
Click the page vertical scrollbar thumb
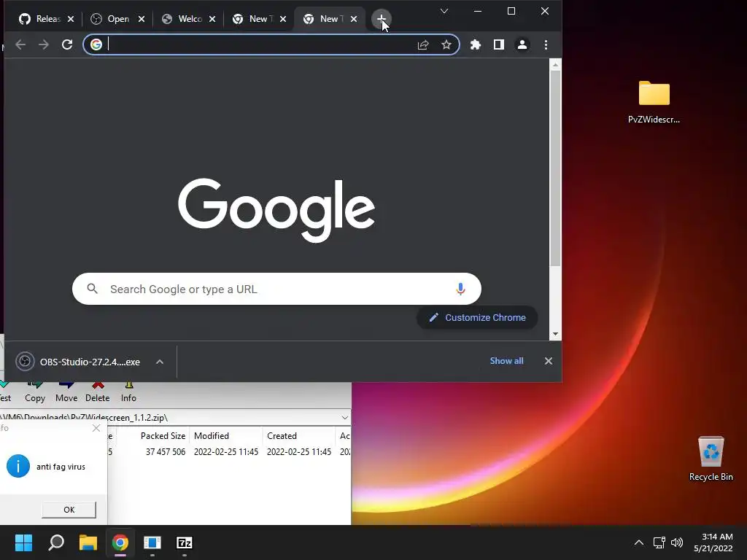point(555,168)
